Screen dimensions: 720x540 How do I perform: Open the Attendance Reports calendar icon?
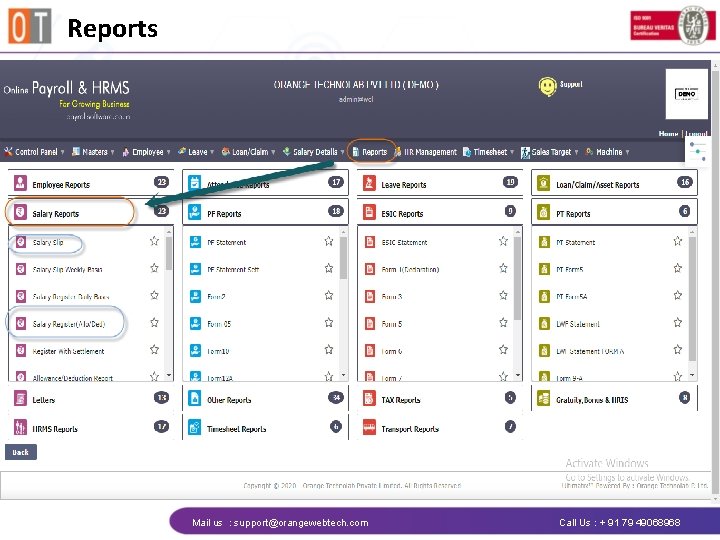click(x=195, y=183)
